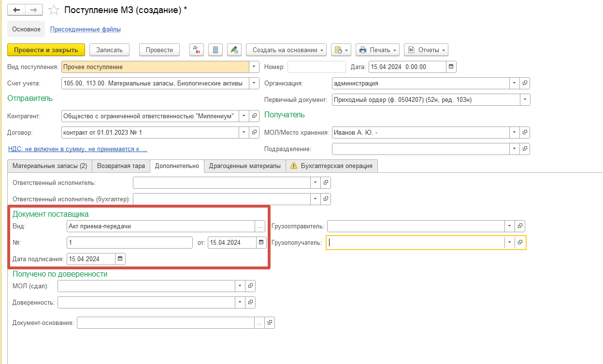Image resolution: width=603 pixels, height=364 pixels.
Task: Switch to Материальные запасы (2) tab
Action: [x=50, y=166]
